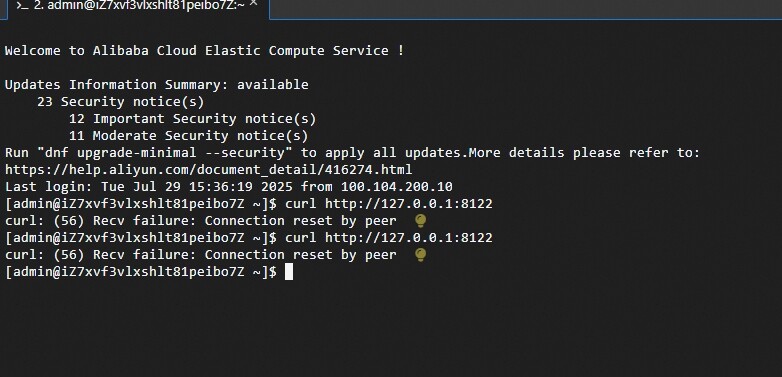
Task: Click the Welcome to Alibaba Cloud line
Action: pyautogui.click(x=204, y=51)
